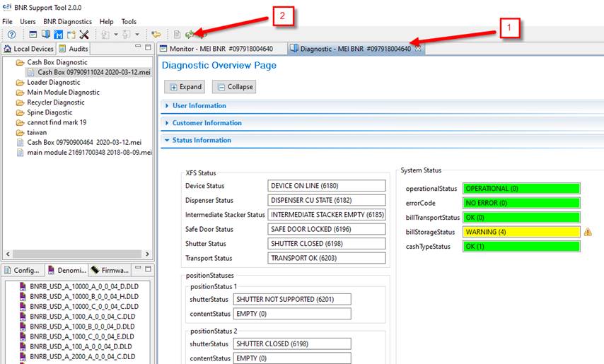Click the blue help question mark icon

point(11,35)
